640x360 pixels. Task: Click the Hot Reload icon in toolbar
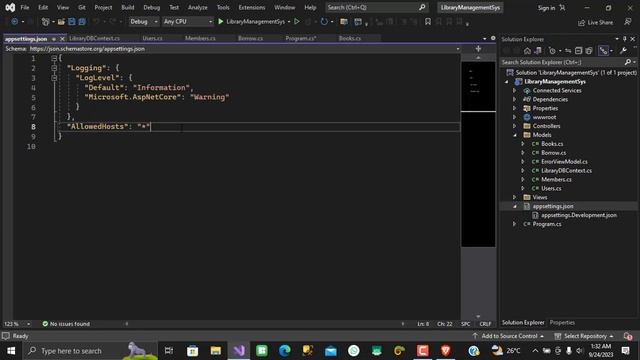(324, 22)
